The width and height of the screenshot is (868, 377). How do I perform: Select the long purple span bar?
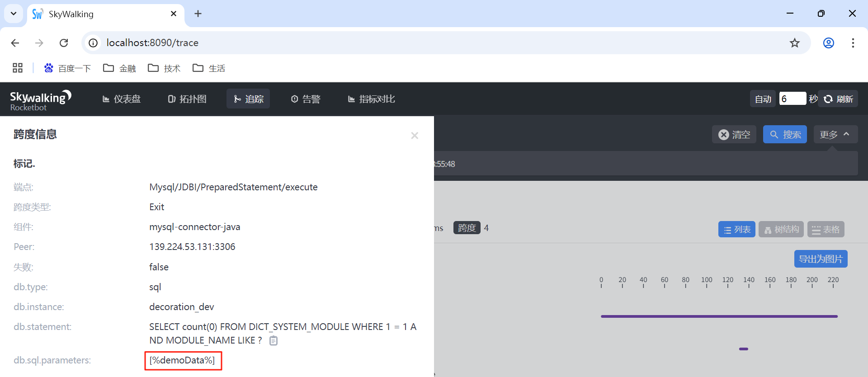pyautogui.click(x=719, y=316)
